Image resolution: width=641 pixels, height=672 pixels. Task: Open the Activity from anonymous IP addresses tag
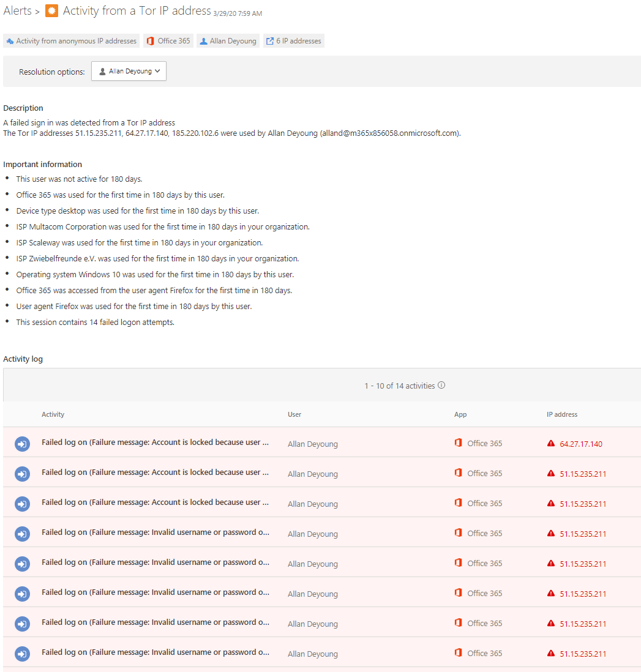[x=71, y=41]
